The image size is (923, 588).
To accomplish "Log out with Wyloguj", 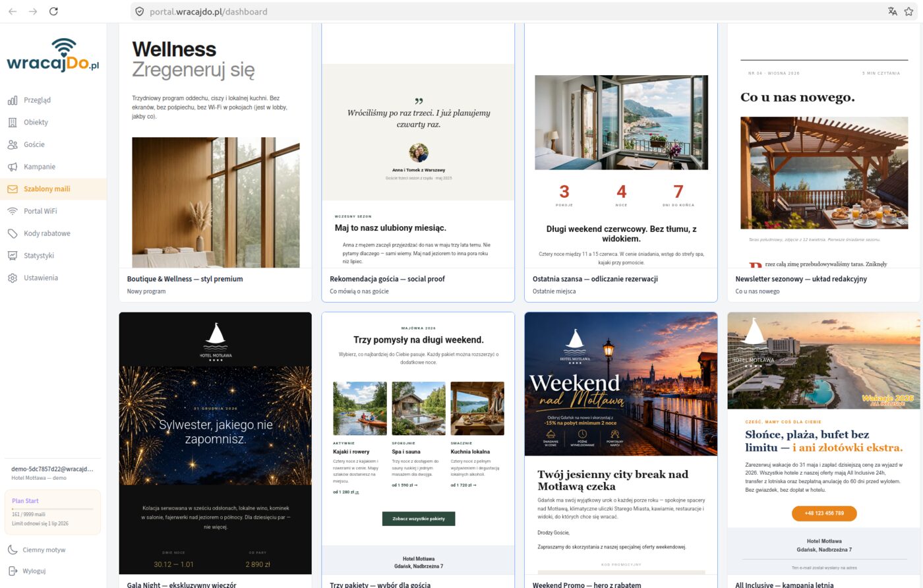I will (53, 571).
